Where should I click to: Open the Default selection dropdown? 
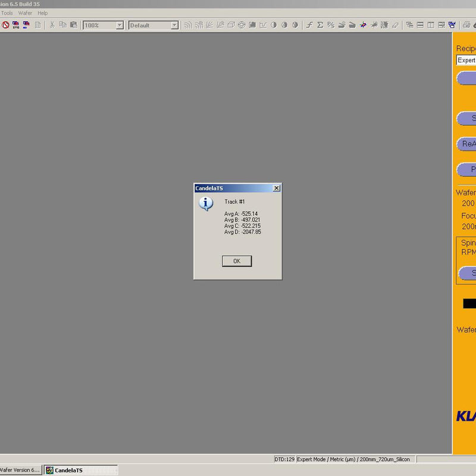pos(174,26)
